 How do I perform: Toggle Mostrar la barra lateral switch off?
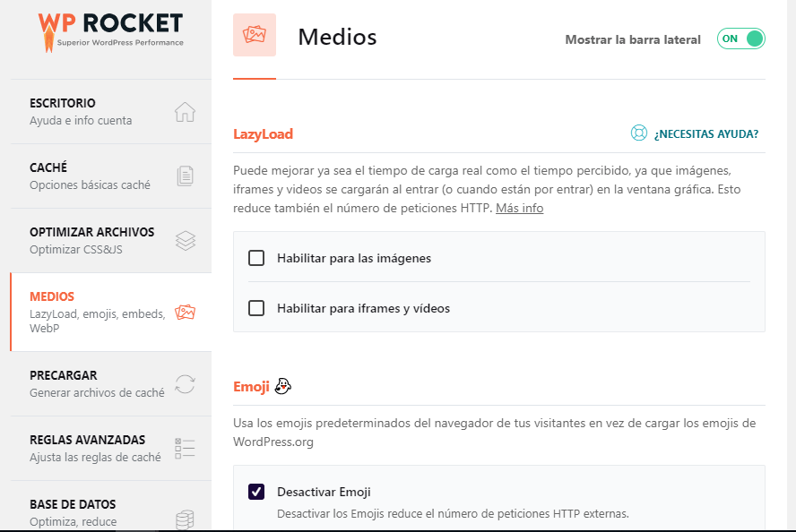coord(740,39)
